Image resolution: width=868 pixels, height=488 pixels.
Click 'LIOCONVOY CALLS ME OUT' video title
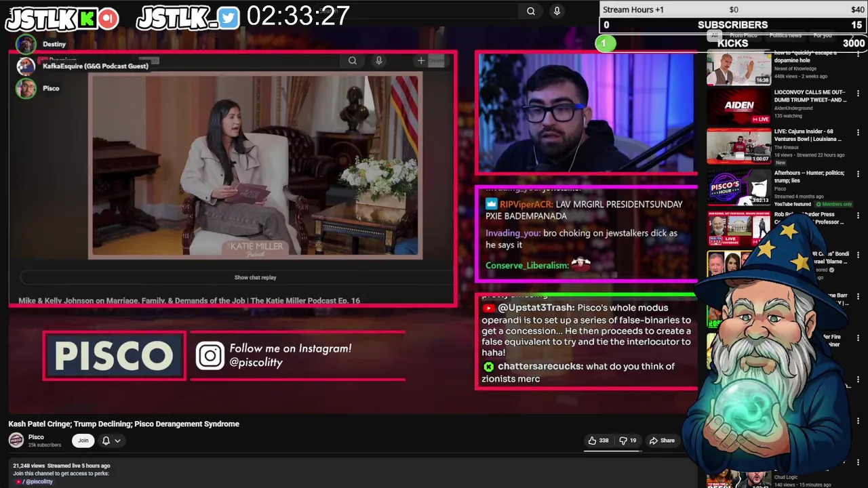coord(810,96)
